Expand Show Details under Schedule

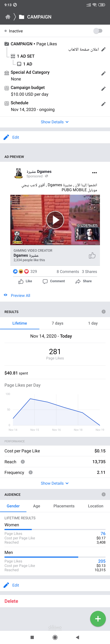coord(55,122)
